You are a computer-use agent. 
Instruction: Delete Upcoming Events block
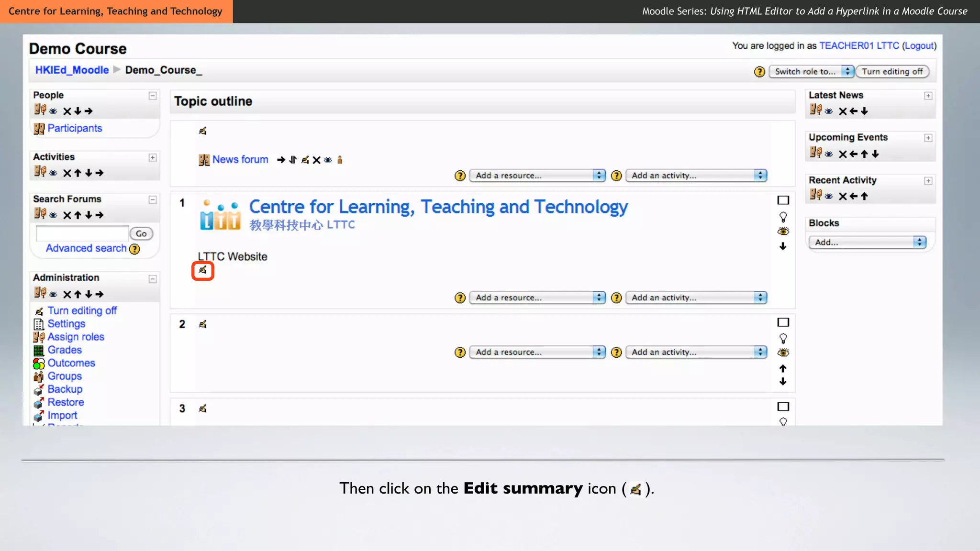[x=843, y=154]
